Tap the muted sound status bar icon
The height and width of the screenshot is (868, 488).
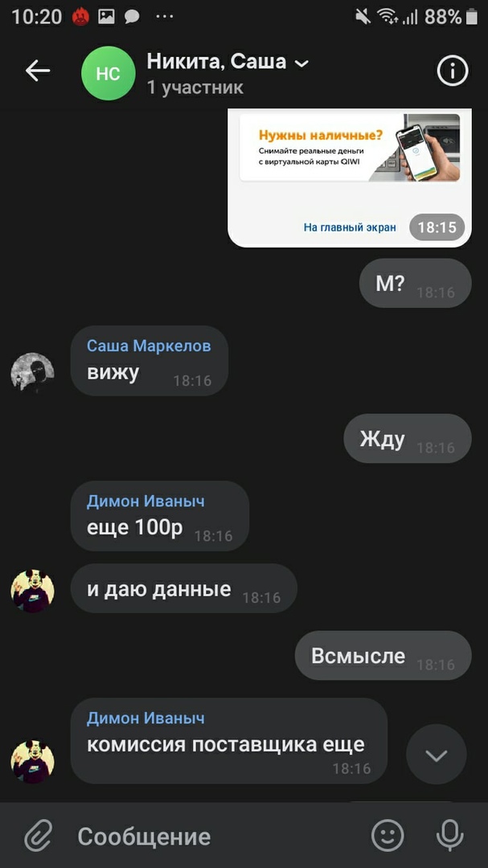(363, 17)
